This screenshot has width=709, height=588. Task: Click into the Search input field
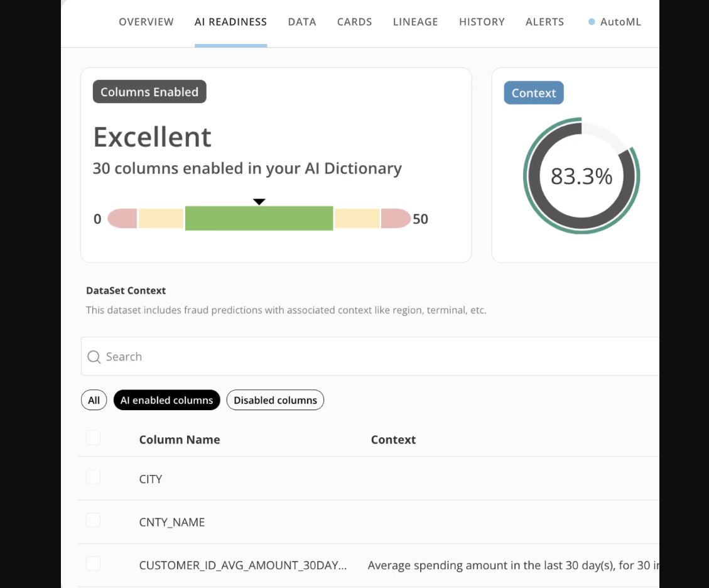pyautogui.click(x=377, y=357)
